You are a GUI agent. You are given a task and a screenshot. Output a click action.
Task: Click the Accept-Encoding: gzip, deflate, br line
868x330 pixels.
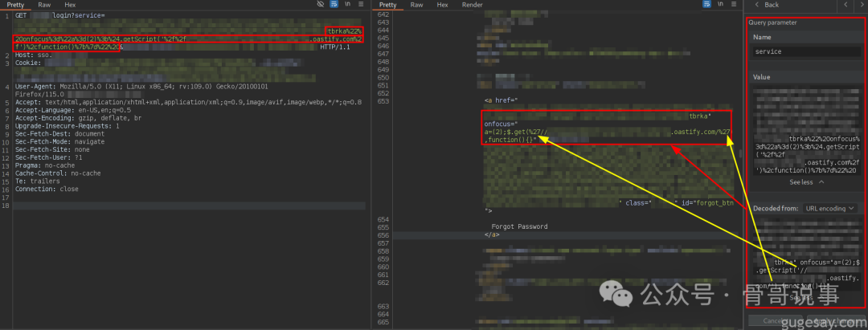[78, 118]
